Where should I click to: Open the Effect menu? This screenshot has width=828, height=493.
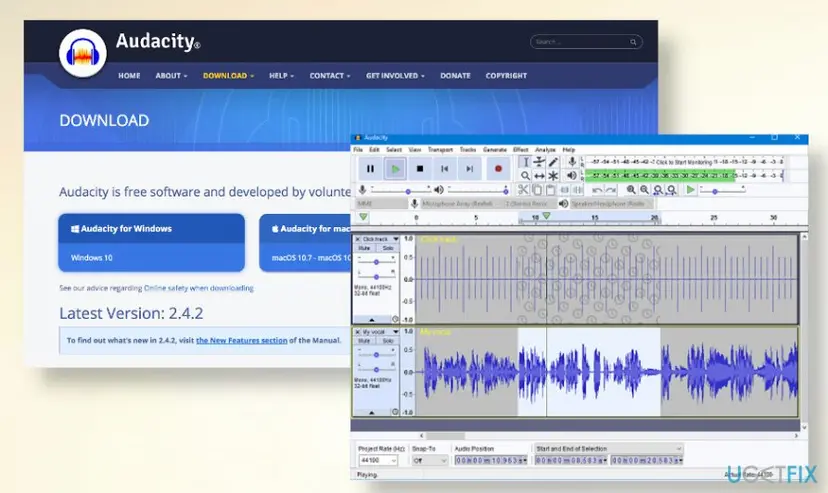(x=521, y=150)
